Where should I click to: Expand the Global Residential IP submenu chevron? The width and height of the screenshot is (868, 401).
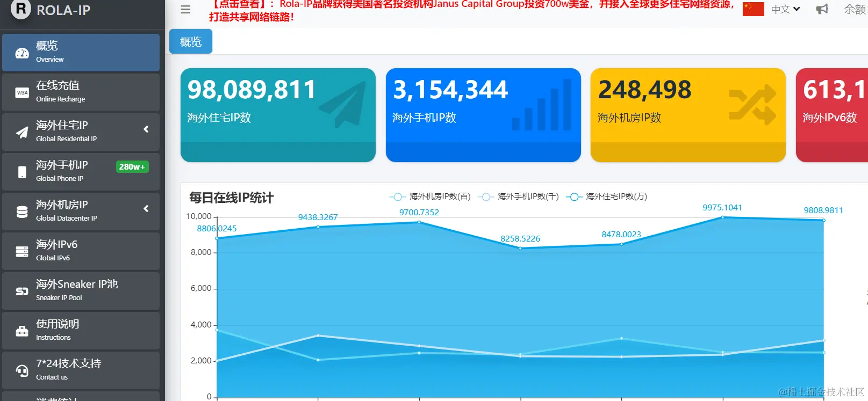pos(146,129)
